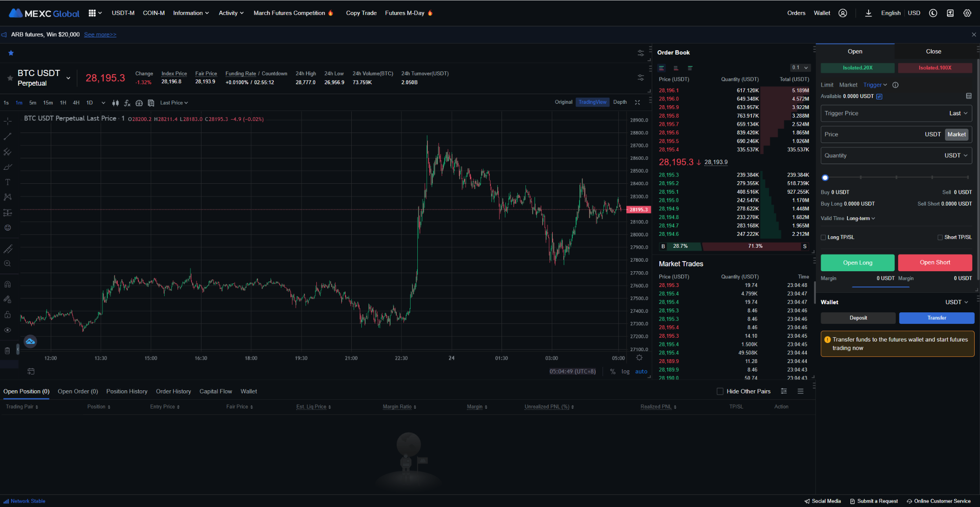
Task: Select the brush drawing tool
Action: click(8, 167)
